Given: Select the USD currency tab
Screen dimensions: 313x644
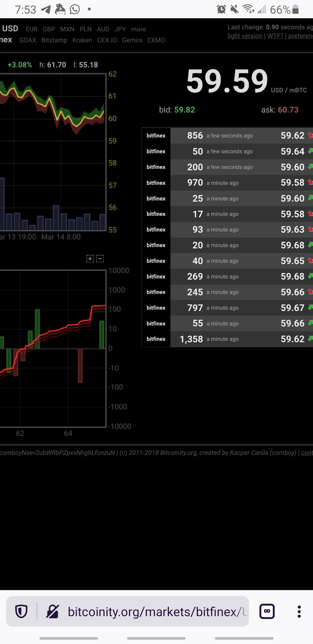Looking at the screenshot, I should [10, 28].
